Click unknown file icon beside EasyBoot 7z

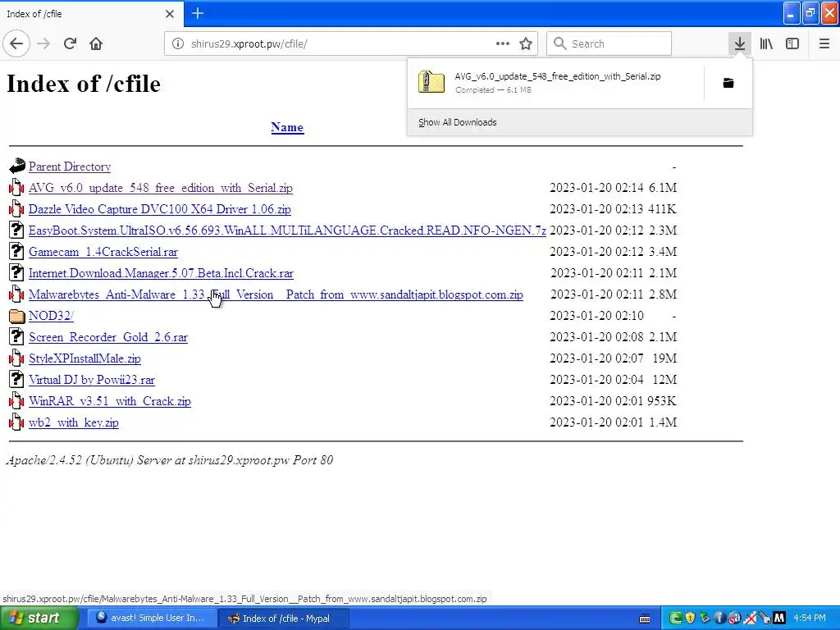(16, 230)
